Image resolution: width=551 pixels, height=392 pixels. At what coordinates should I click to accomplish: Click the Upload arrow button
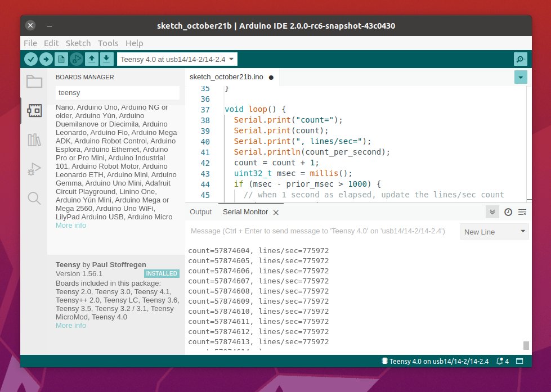46,59
